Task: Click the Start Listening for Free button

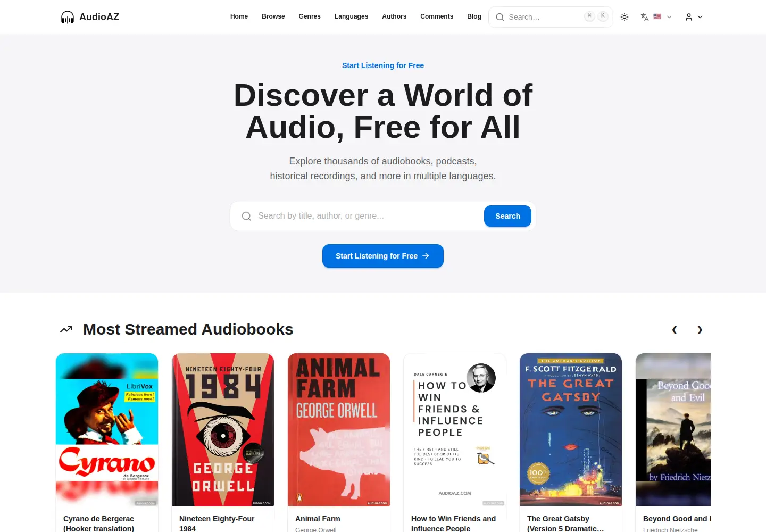Action: click(x=383, y=256)
